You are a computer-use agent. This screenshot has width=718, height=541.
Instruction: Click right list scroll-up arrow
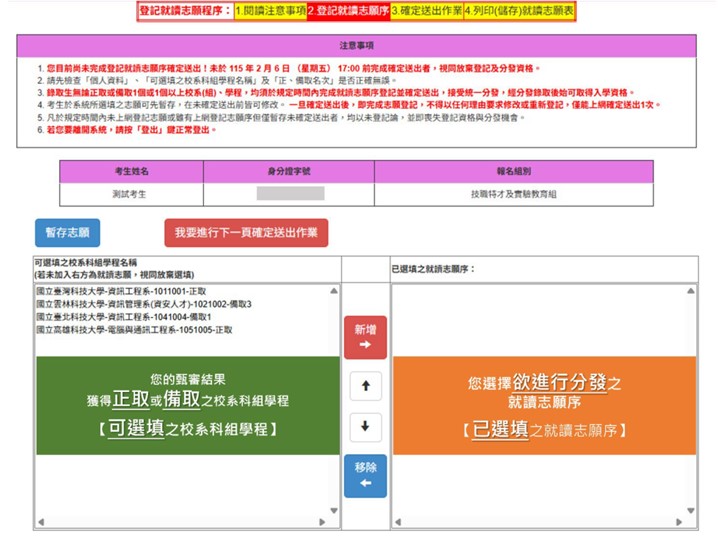point(691,290)
